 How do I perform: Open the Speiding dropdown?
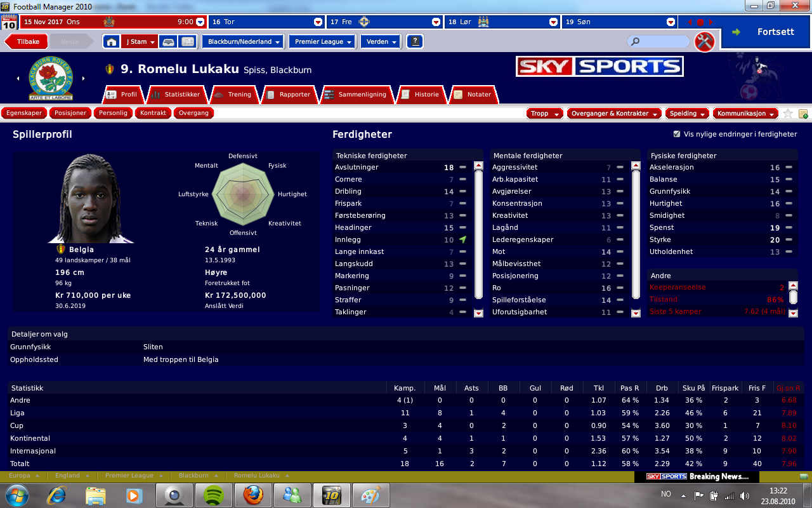click(687, 114)
